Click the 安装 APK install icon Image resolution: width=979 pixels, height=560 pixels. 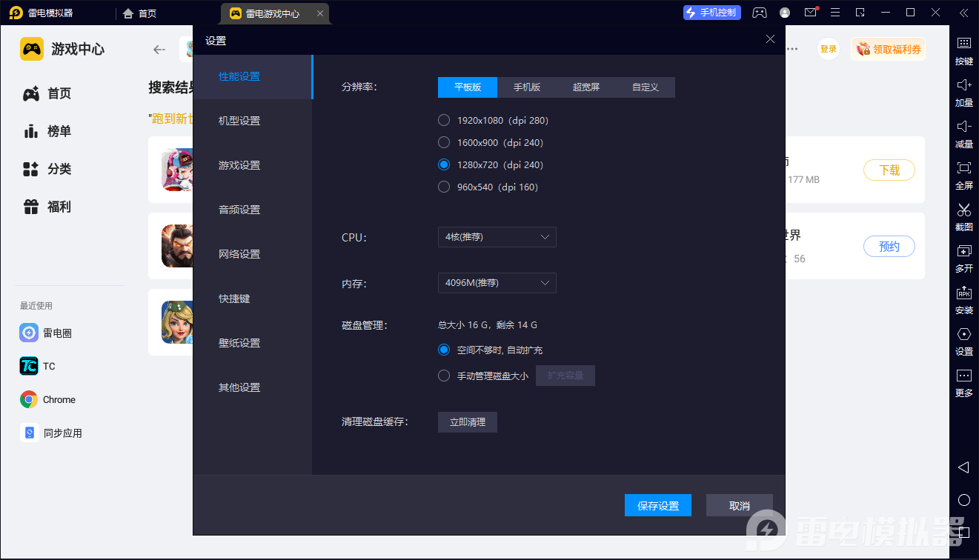pos(963,293)
